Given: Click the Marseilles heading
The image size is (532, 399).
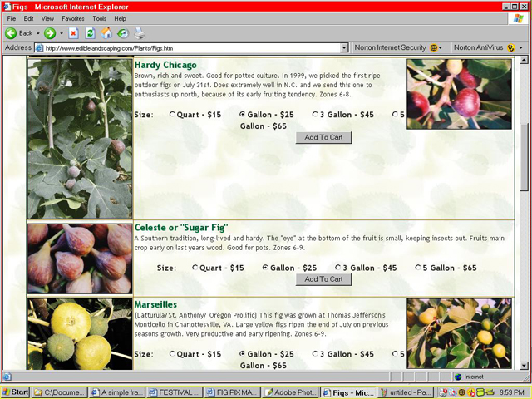Looking at the screenshot, I should click(155, 304).
